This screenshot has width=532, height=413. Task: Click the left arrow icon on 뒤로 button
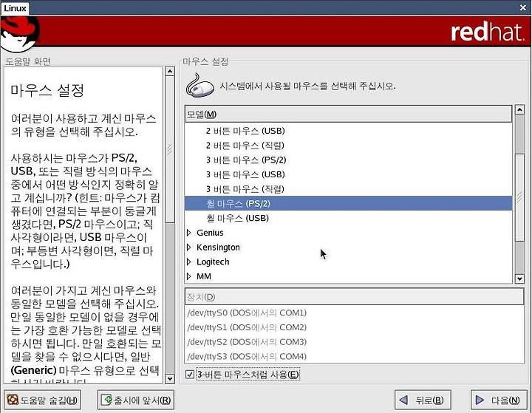(x=403, y=400)
